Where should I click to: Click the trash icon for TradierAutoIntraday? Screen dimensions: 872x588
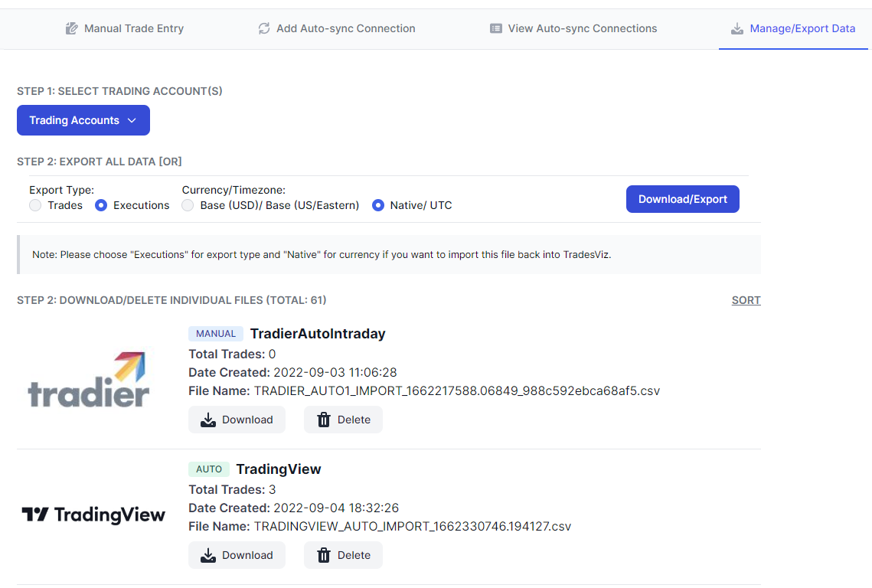[324, 420]
